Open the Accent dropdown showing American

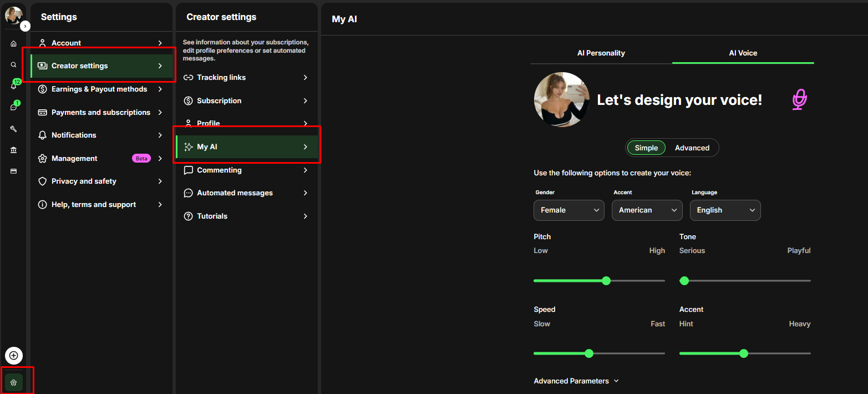(x=647, y=210)
